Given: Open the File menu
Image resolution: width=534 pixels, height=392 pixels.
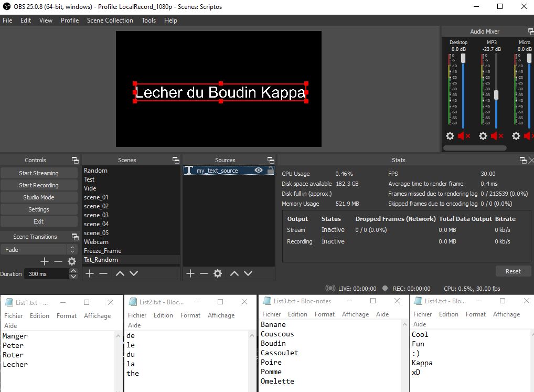Looking at the screenshot, I should point(7,20).
